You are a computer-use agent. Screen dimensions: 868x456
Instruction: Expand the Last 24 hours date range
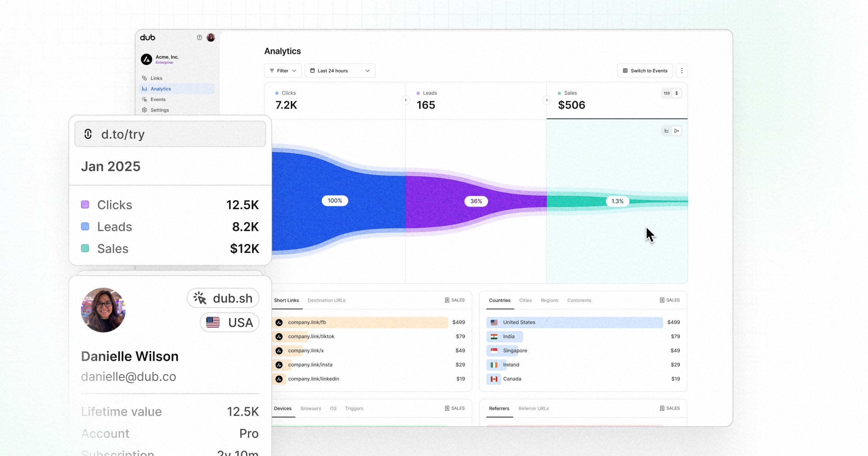[x=340, y=71]
